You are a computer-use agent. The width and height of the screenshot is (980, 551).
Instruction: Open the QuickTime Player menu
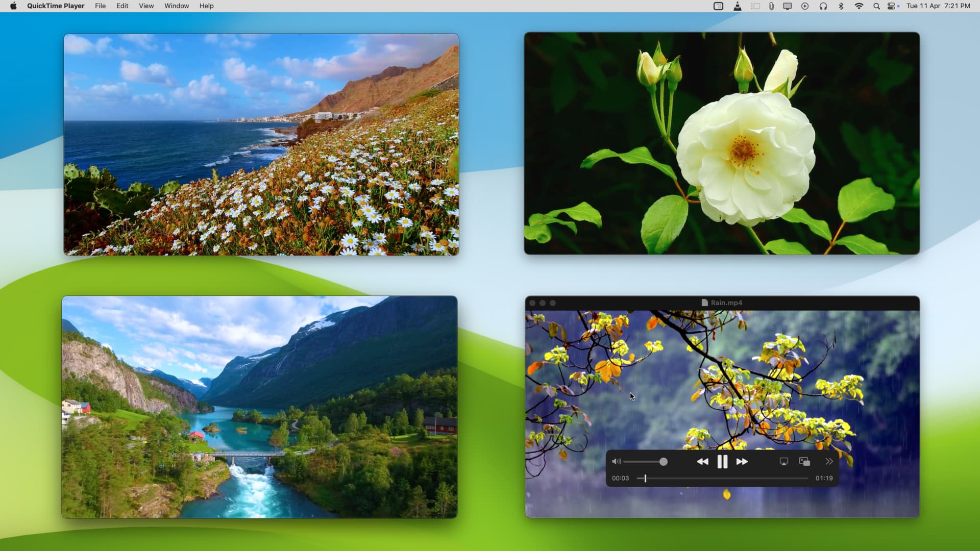[56, 6]
